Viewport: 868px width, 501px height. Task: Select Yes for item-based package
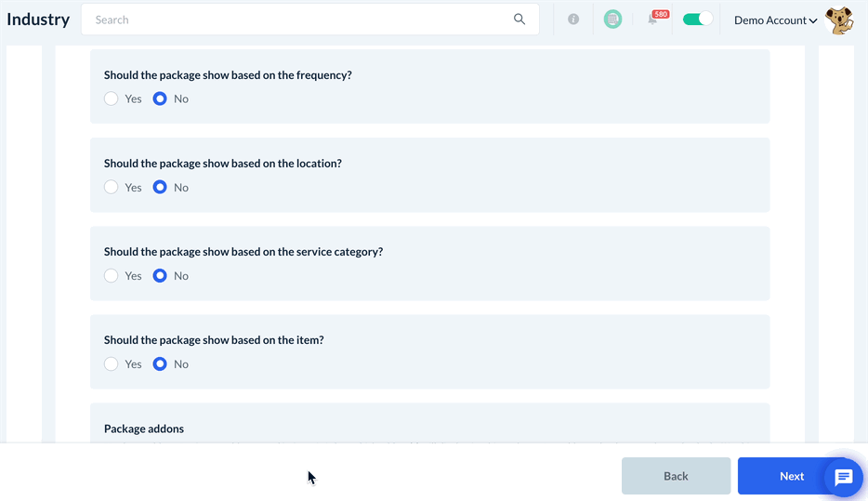point(112,364)
